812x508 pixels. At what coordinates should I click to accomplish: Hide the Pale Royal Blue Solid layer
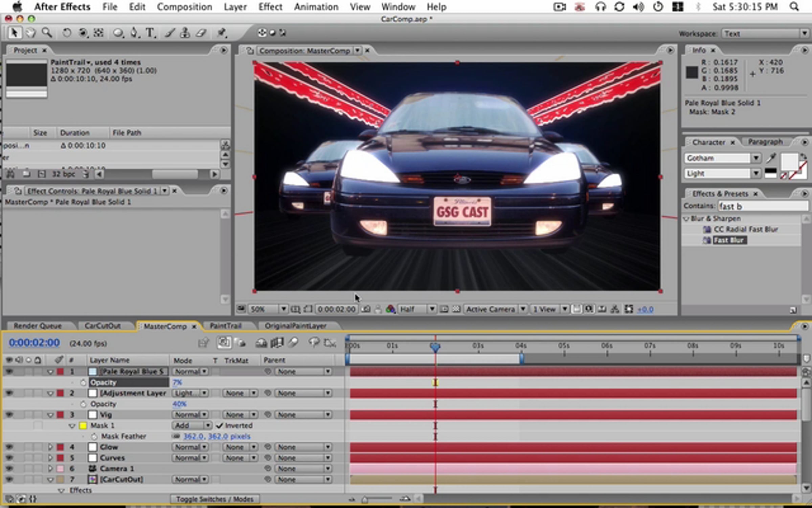9,372
